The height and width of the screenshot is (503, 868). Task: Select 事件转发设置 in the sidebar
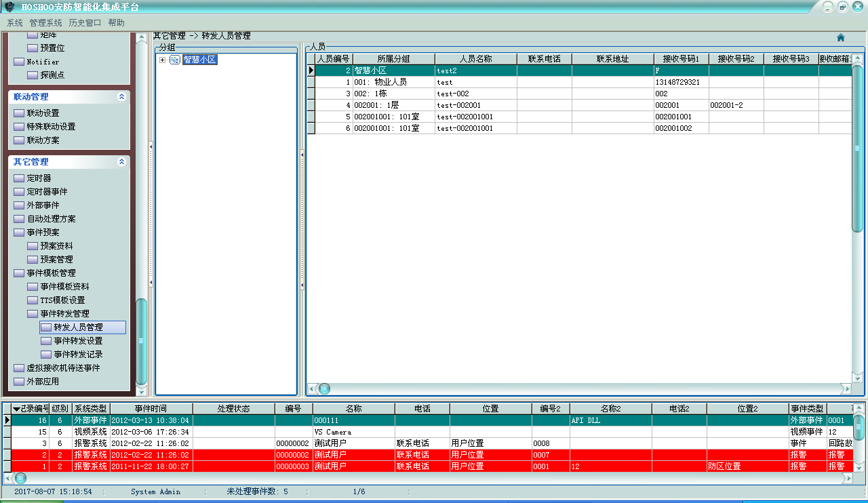pos(78,341)
